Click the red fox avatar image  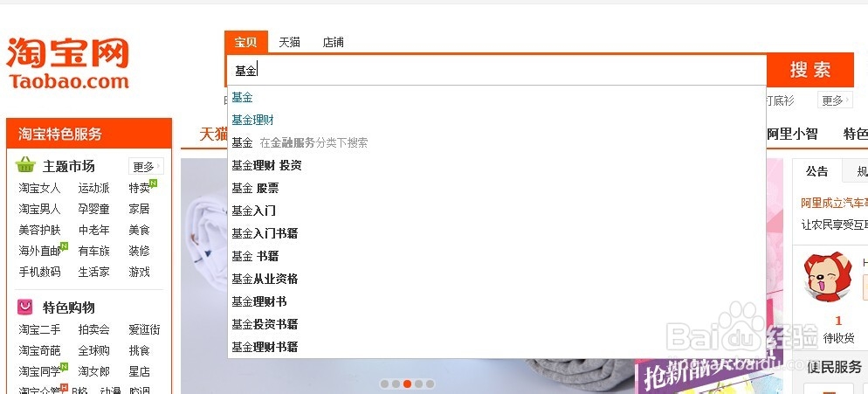(x=828, y=277)
